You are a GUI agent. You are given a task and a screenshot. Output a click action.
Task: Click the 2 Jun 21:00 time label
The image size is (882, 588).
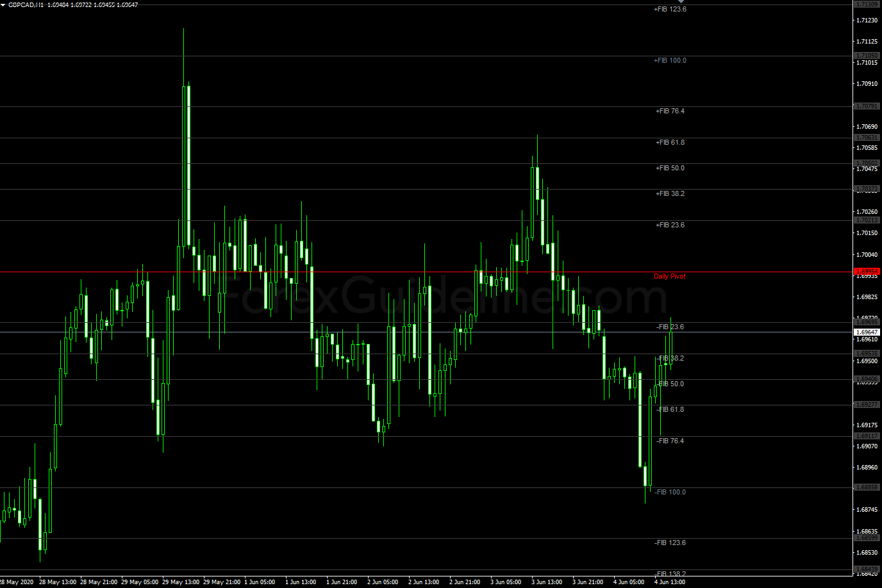click(465, 582)
